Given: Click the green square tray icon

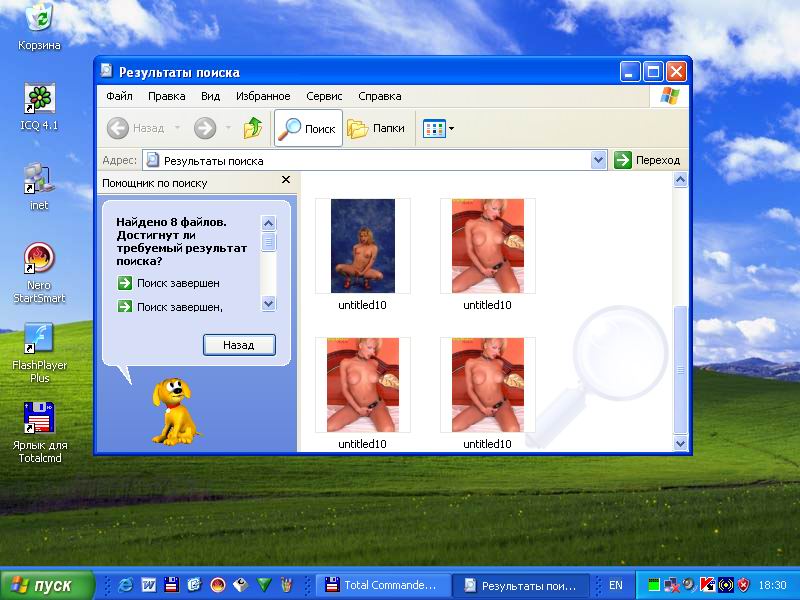Looking at the screenshot, I should (x=654, y=585).
